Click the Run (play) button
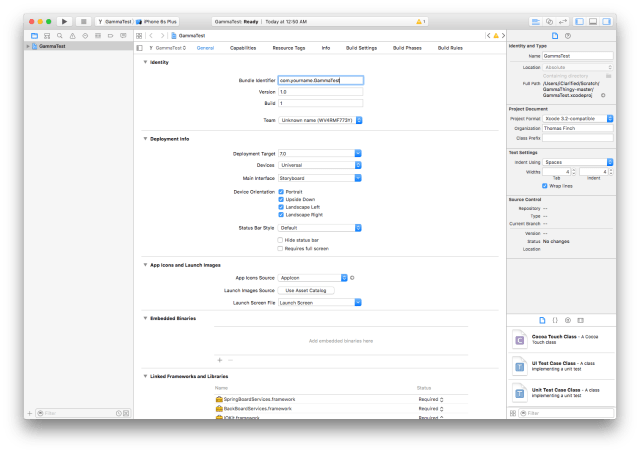The height and width of the screenshot is (453, 640). click(65, 20)
